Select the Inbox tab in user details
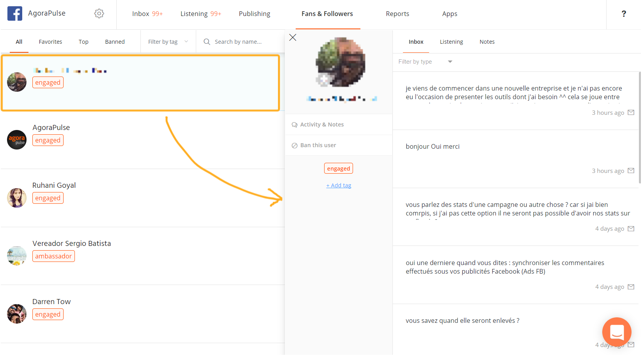The image size is (644, 356). coord(416,42)
